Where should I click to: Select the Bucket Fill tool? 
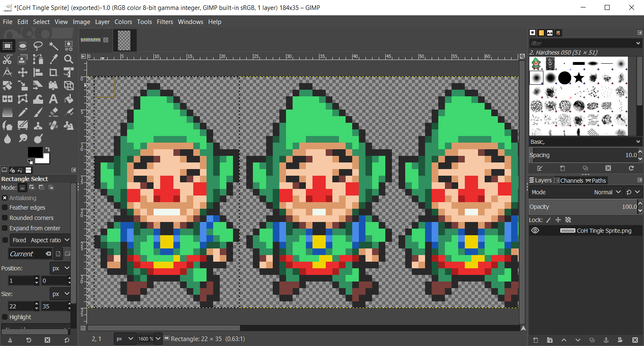click(x=69, y=99)
